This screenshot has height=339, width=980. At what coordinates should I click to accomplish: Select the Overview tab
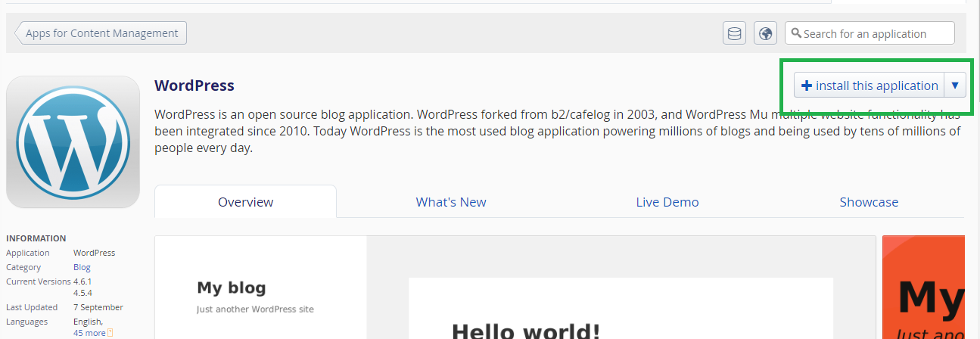tap(246, 202)
